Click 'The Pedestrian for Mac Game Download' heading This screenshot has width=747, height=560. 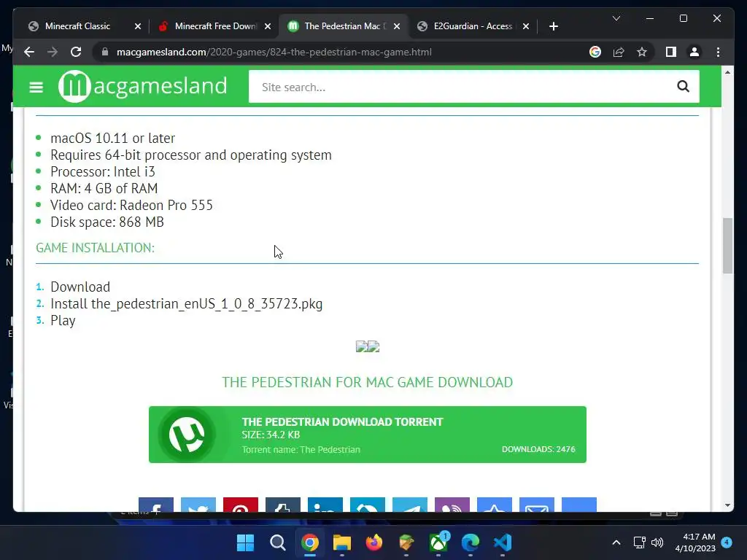(368, 382)
